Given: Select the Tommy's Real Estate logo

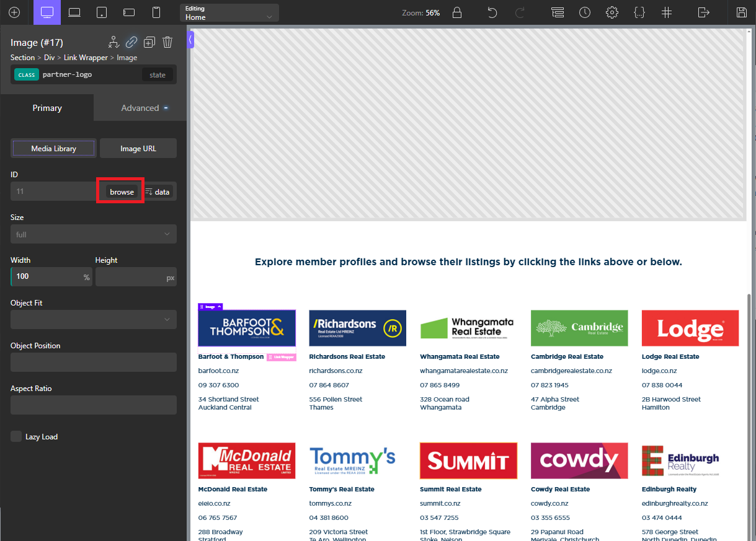Looking at the screenshot, I should [x=357, y=460].
